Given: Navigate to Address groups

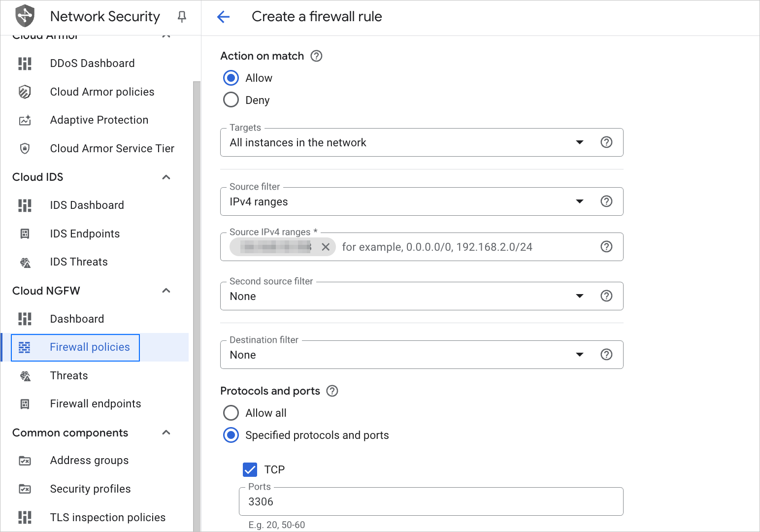Looking at the screenshot, I should pos(89,461).
